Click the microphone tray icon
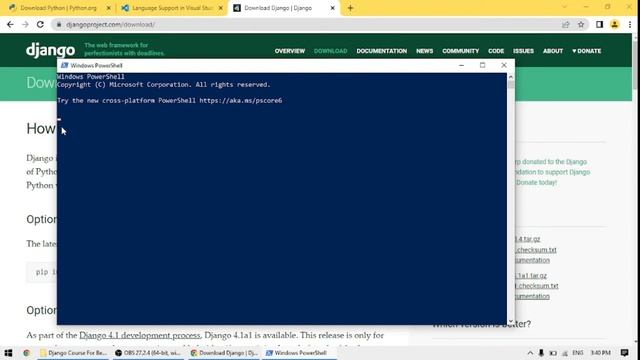 (x=541, y=353)
